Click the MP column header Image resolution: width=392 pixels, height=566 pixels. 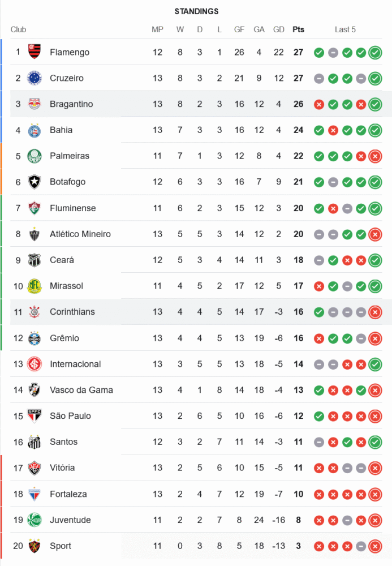click(x=157, y=29)
